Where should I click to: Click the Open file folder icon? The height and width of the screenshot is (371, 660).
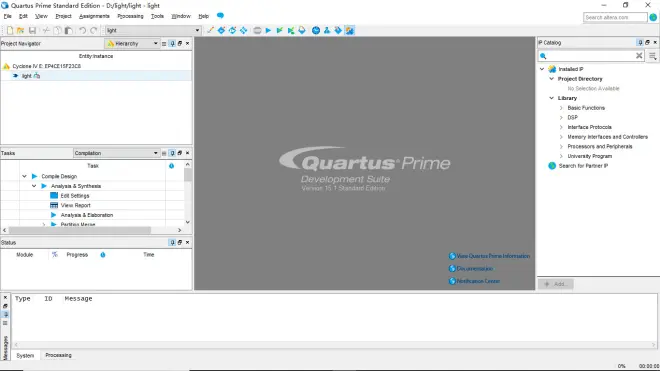point(20,30)
